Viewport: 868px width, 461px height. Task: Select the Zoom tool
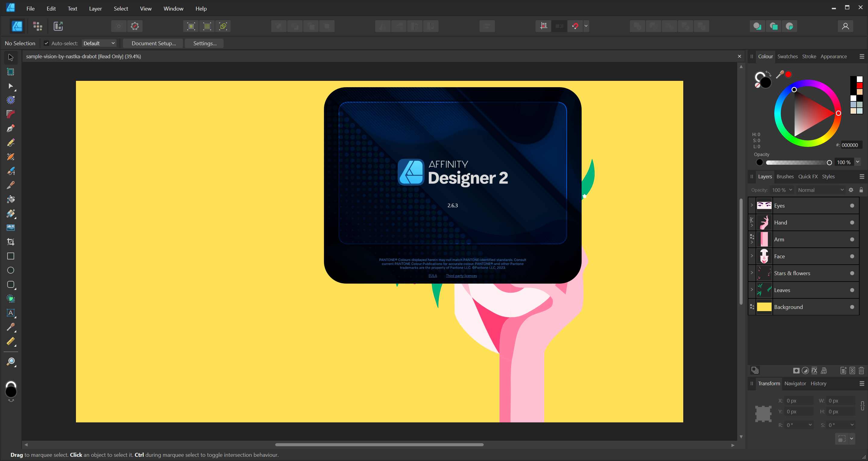(11, 362)
